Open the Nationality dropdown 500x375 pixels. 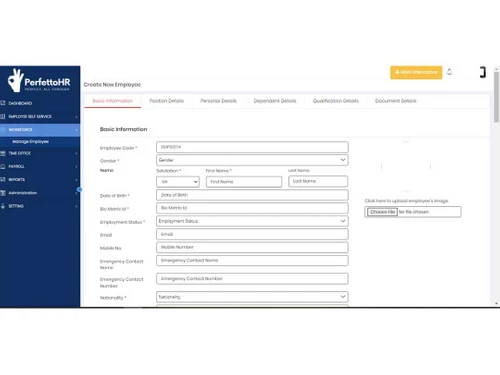click(x=252, y=297)
